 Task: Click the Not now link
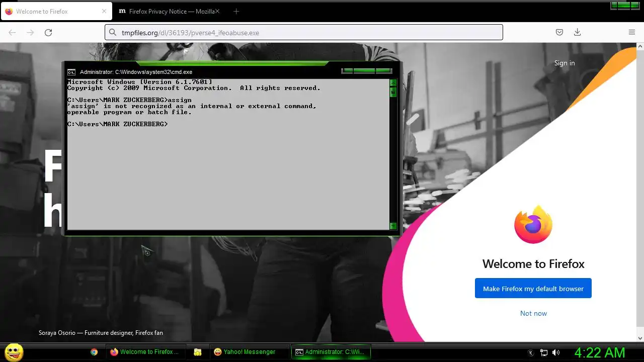pos(533,313)
